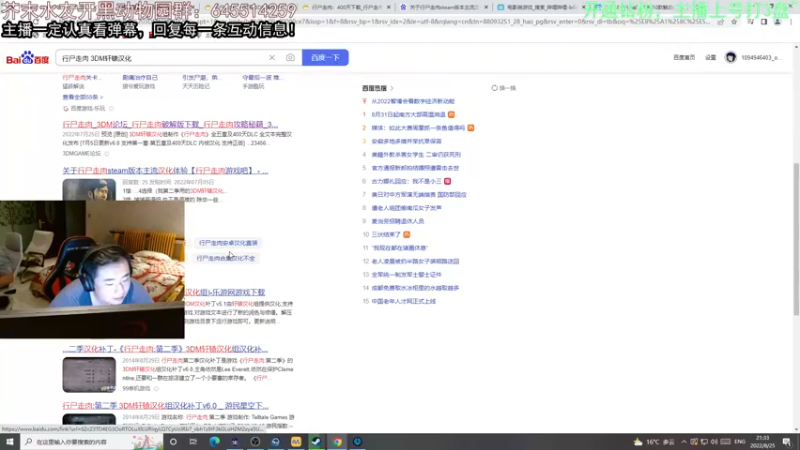Open hot search 从2022智博会看数字经济新动能
800x450 pixels.
tap(413, 101)
